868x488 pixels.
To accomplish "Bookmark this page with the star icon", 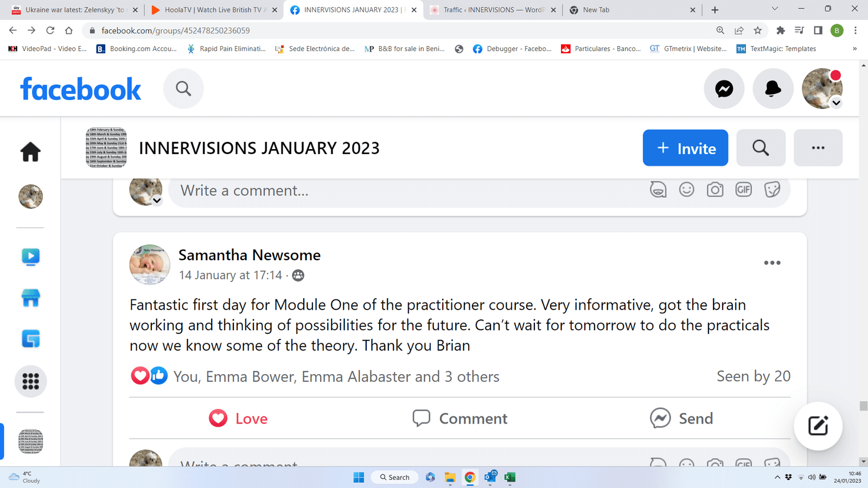I will coord(758,30).
